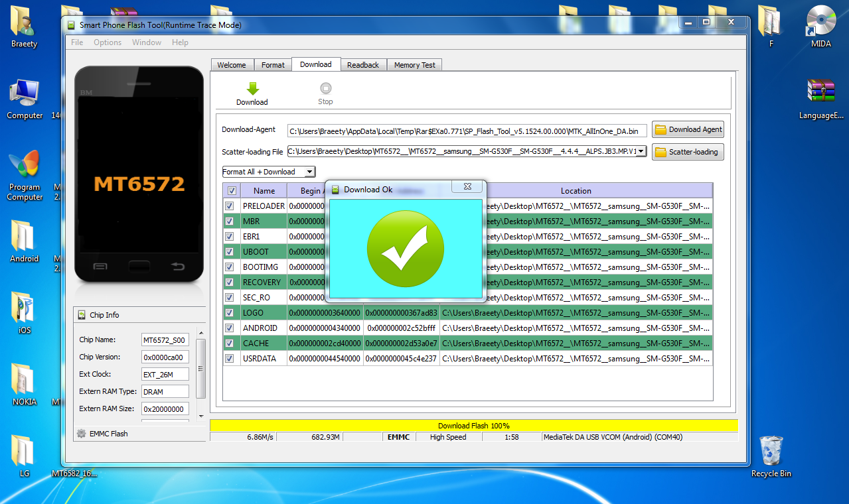This screenshot has height=504, width=849.
Task: Open the NOKIA folder on desktop
Action: [25, 385]
